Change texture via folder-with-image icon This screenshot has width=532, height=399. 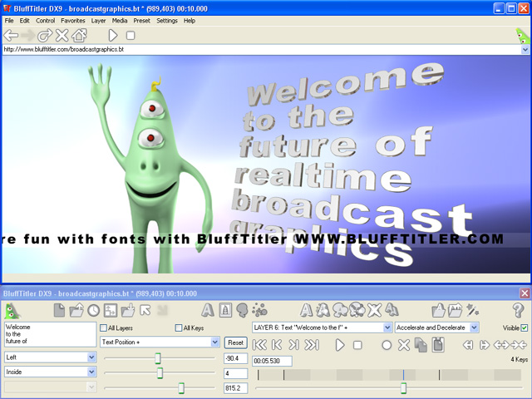point(456,310)
